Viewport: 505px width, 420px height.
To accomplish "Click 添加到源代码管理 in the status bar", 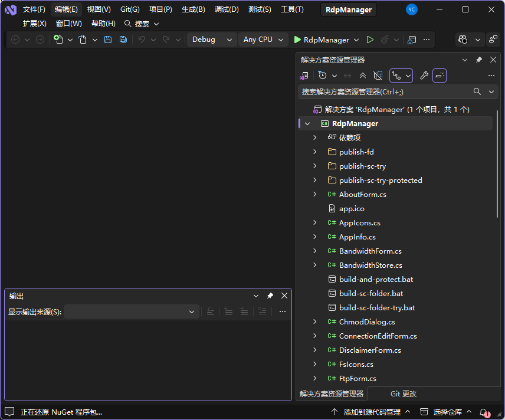I will (x=372, y=412).
